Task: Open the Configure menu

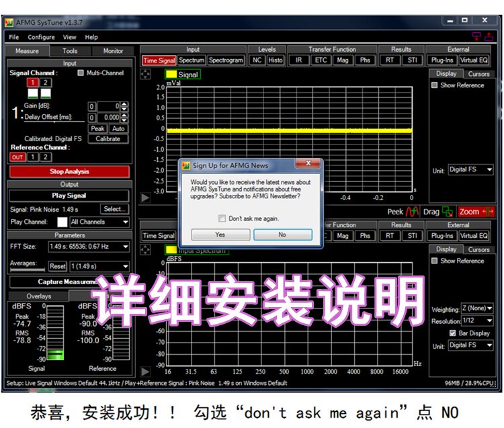Action: tap(41, 37)
